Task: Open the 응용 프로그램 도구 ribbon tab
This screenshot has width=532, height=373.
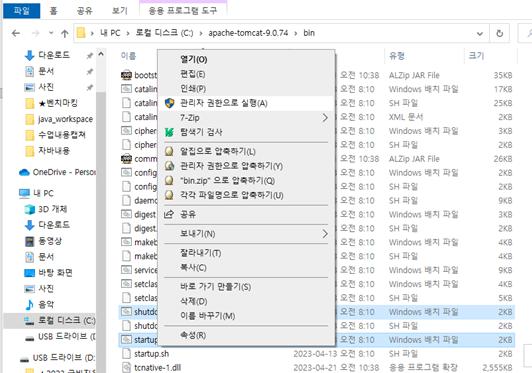Action: coord(183,11)
